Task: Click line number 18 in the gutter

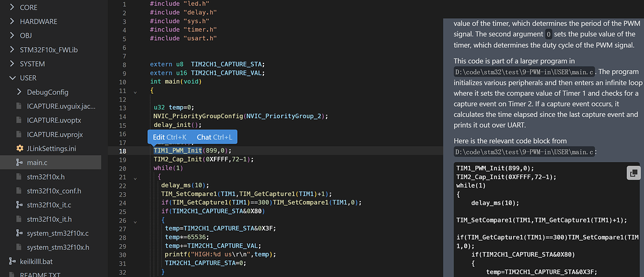Action: point(123,151)
